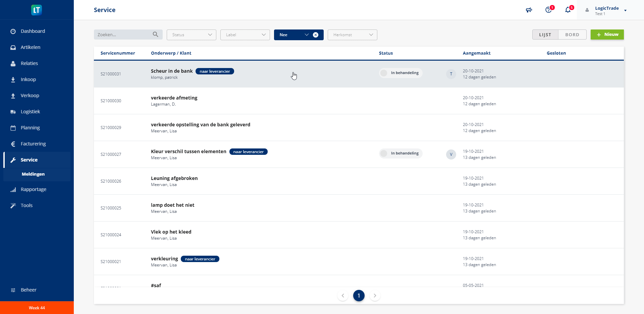
Task: Go to next page arrow
Action: click(375, 296)
